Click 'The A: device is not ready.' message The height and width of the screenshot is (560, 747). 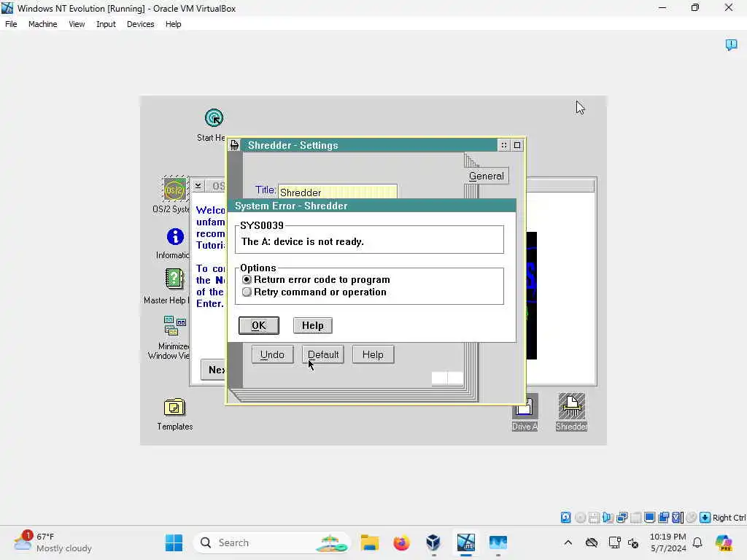pos(303,241)
